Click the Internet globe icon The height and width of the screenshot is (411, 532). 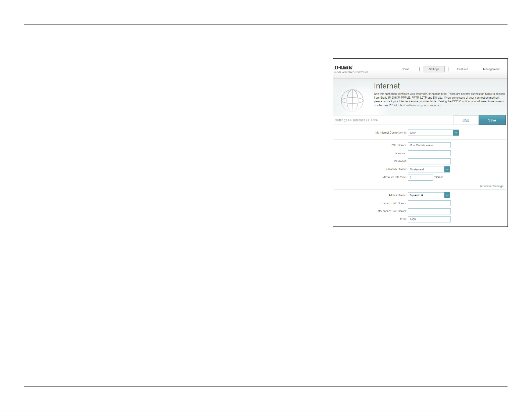point(352,101)
